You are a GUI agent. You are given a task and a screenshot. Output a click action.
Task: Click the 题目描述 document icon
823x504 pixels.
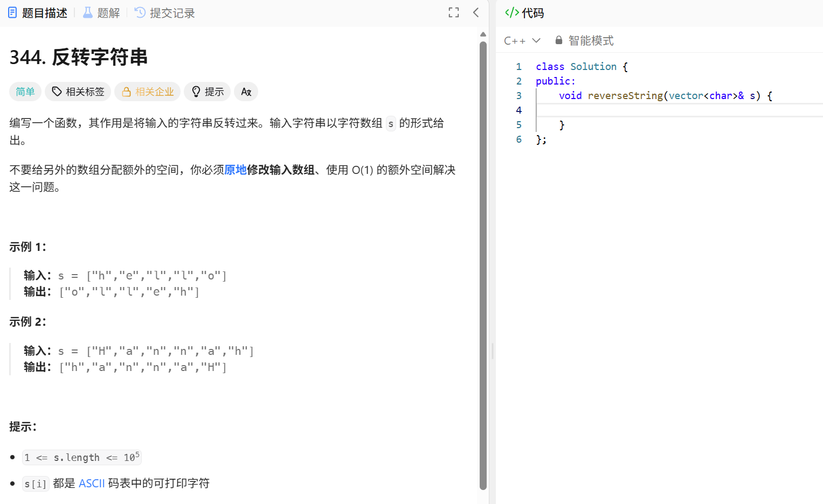[12, 12]
